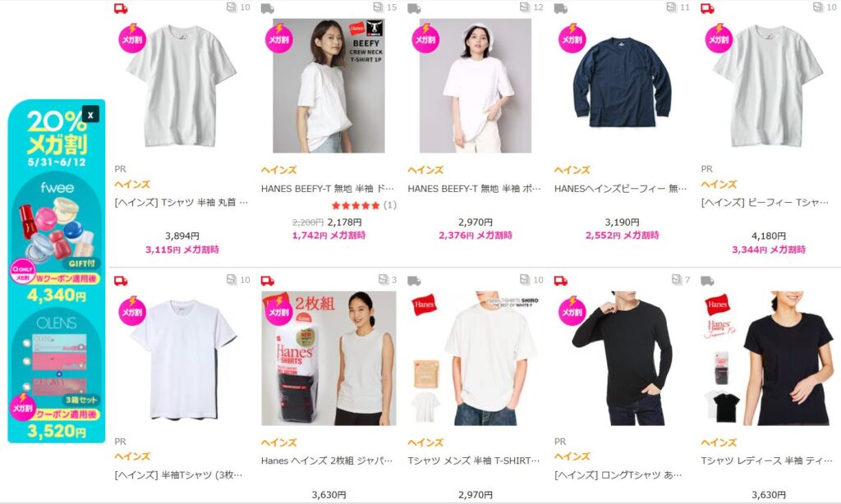Open the navy long-sleeve shirt product image
841x504 pixels.
(623, 86)
